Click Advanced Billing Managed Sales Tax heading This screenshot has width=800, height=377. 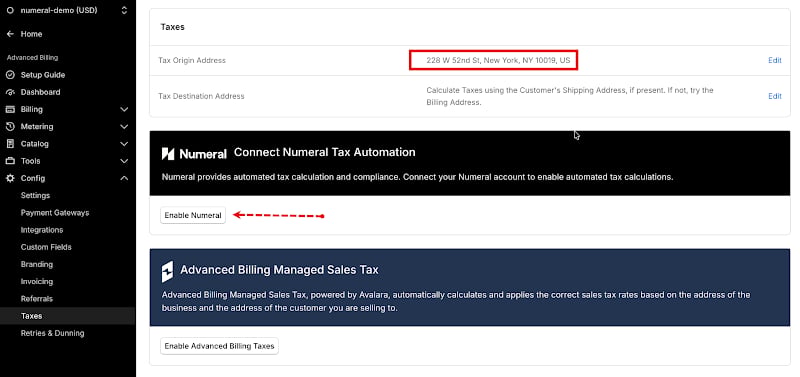[280, 269]
